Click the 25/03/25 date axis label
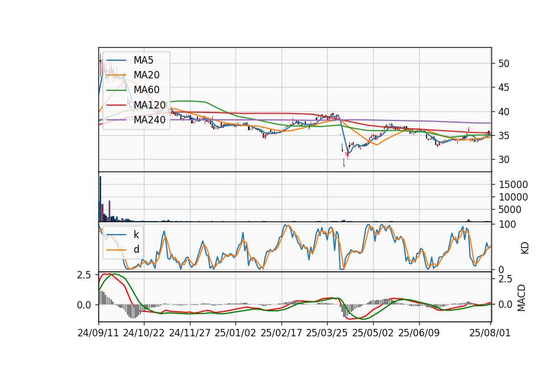 327,333
